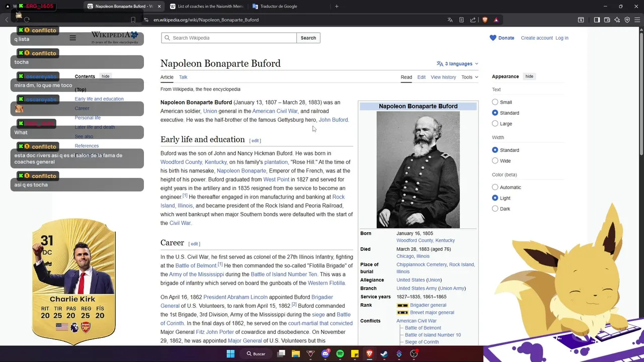Jump to Early life and education in Contents
The height and width of the screenshot is (362, 644).
pyautogui.click(x=99, y=99)
